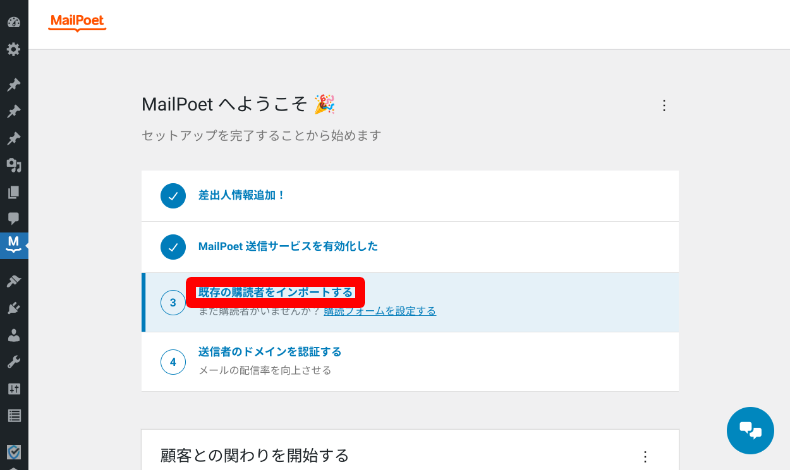Open the Comments speech bubble icon
Screen dimensions: 790x470
[14, 218]
